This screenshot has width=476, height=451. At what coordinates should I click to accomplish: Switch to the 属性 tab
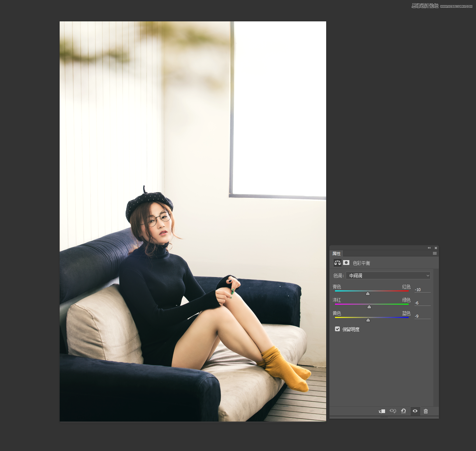(x=336, y=254)
